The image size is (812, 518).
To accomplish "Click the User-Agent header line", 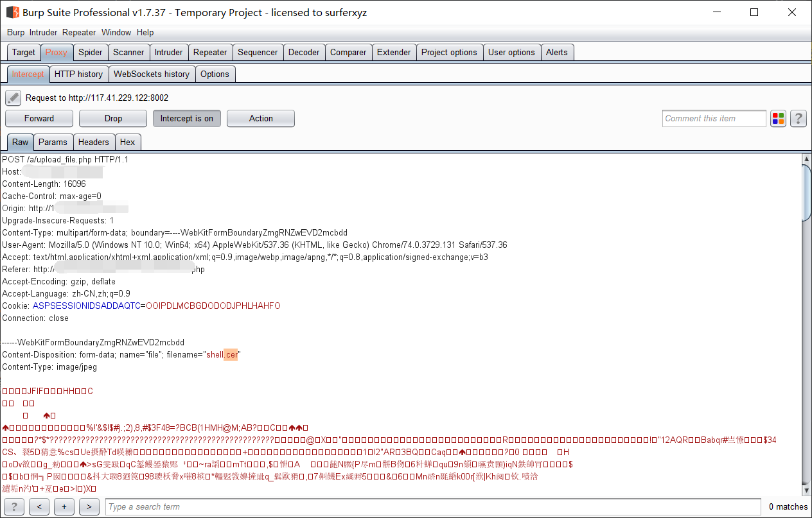I will click(254, 245).
